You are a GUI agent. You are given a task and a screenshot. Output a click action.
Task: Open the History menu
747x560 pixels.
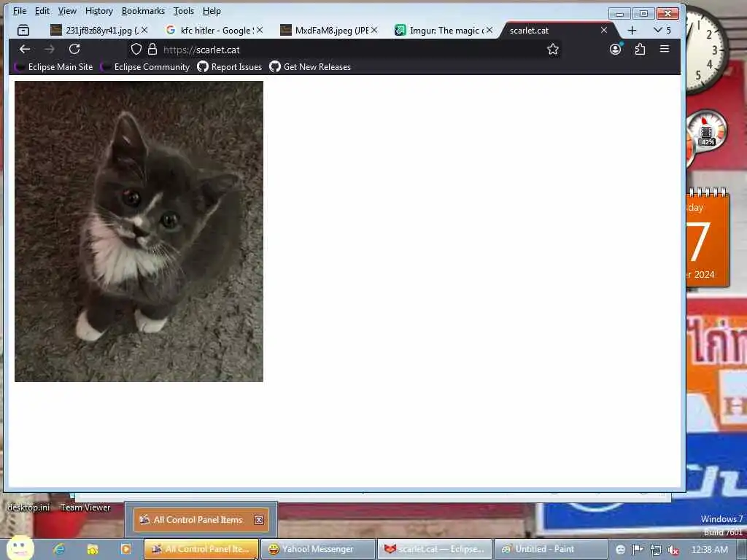click(x=98, y=10)
